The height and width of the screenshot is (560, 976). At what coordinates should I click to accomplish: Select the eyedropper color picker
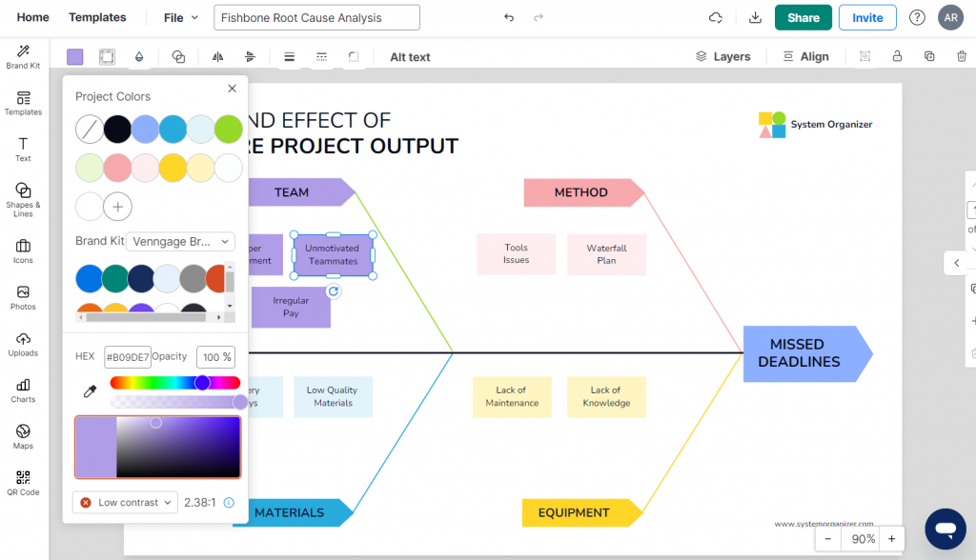[91, 391]
